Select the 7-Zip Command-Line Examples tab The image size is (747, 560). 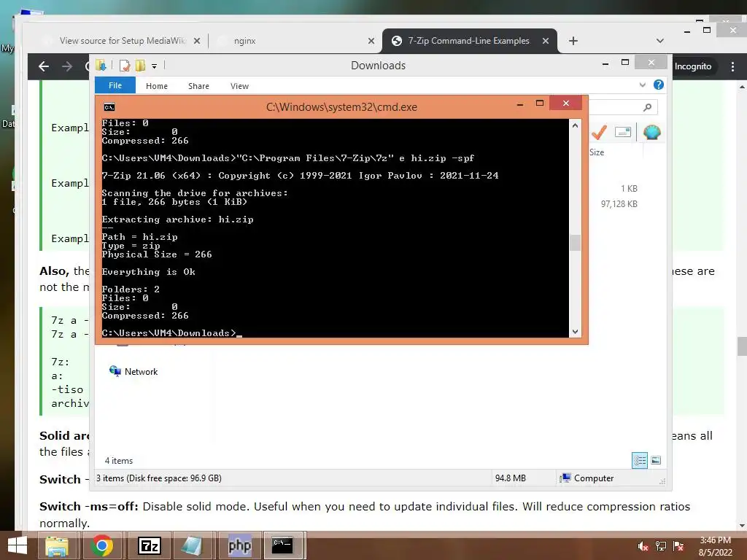(469, 41)
